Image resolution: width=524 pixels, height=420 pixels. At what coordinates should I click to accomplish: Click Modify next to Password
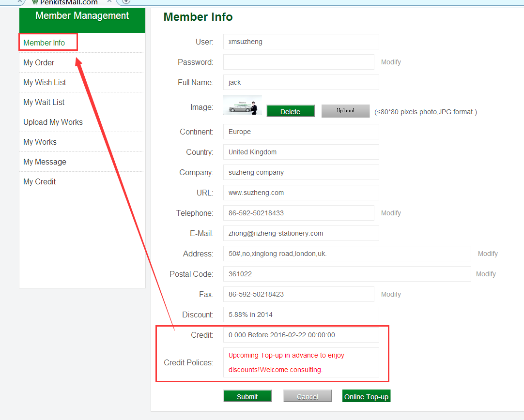click(x=391, y=62)
